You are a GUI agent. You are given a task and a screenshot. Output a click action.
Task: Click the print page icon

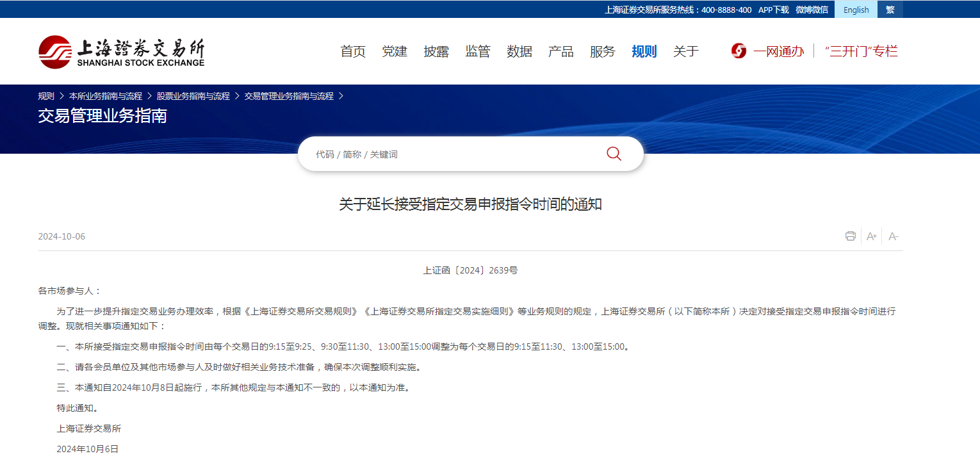pyautogui.click(x=850, y=236)
